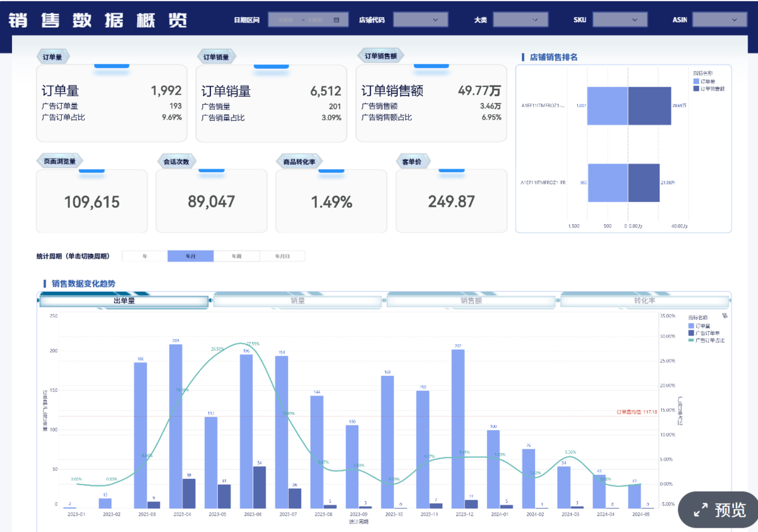This screenshot has height=532, width=758.
Task: Click the order count value 1,992
Action: pyautogui.click(x=166, y=91)
